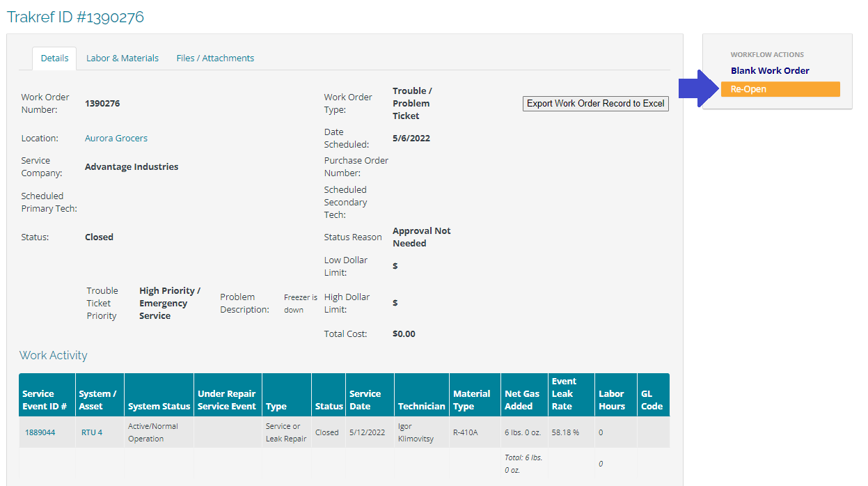Open the Files / Attachments tab
This screenshot has height=486, width=868.
click(x=215, y=58)
